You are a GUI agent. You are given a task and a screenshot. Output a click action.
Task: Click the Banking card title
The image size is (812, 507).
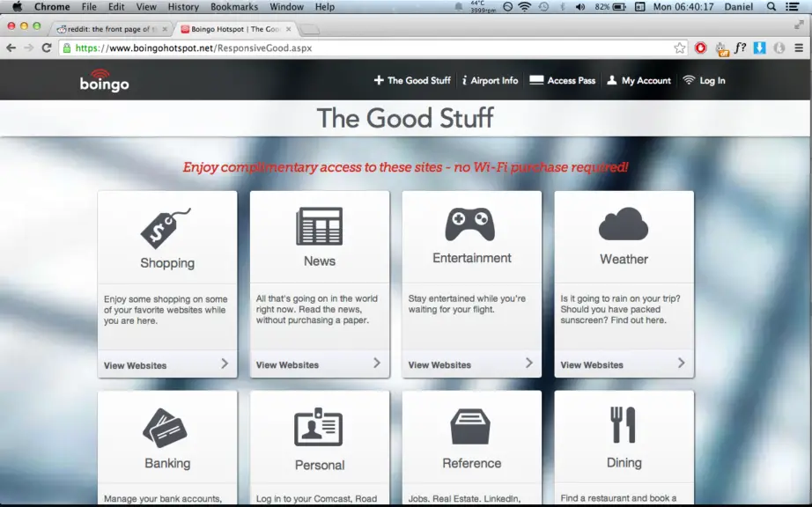[167, 463]
